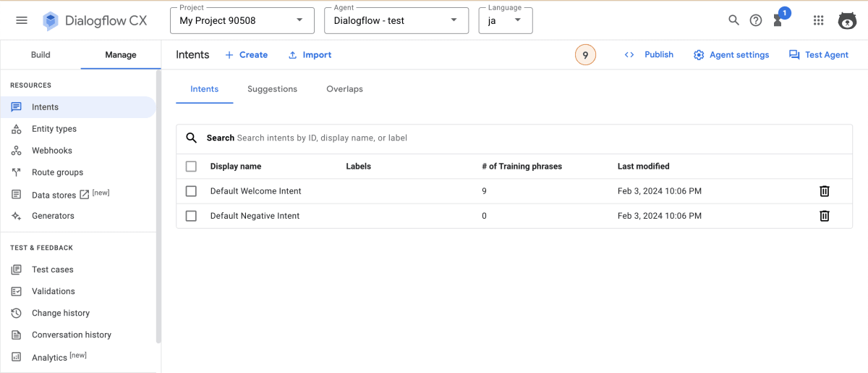Image resolution: width=868 pixels, height=373 pixels.
Task: Open the Agent dropdown
Action: pyautogui.click(x=396, y=20)
